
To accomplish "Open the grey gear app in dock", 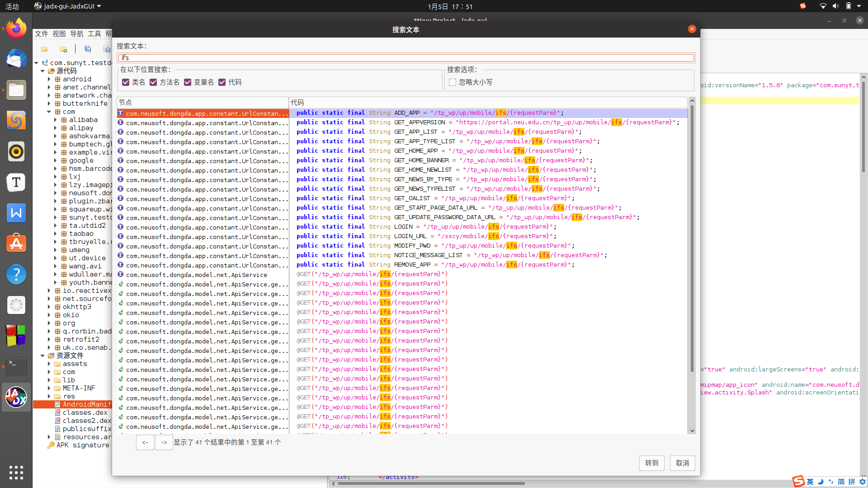I will coord(16,305).
